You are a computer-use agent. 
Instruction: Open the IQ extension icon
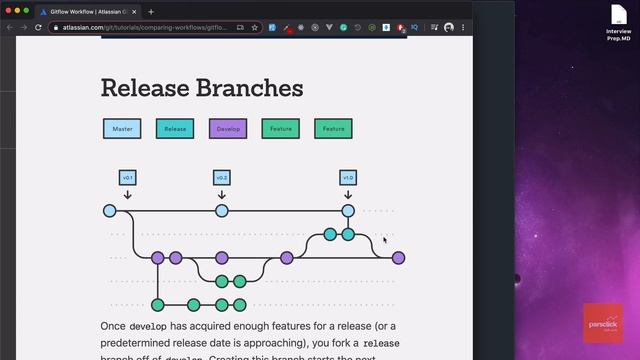click(x=415, y=27)
